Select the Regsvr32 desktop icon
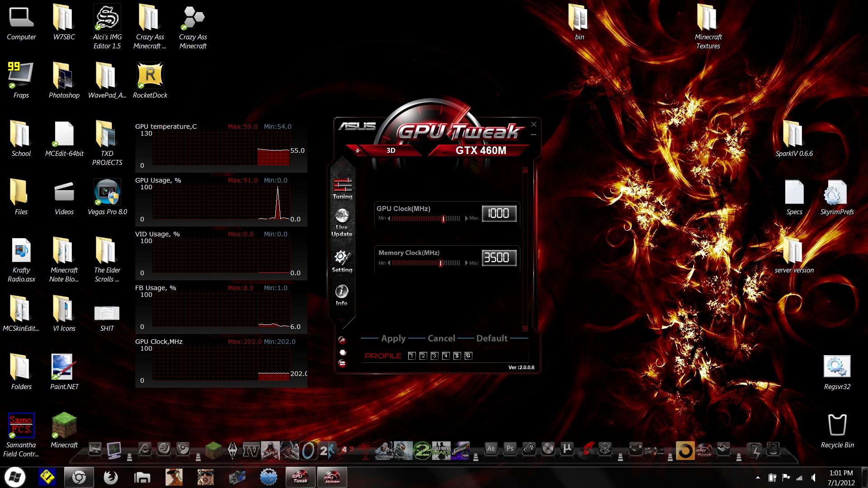Viewport: 868px width, 488px height. 837,372
